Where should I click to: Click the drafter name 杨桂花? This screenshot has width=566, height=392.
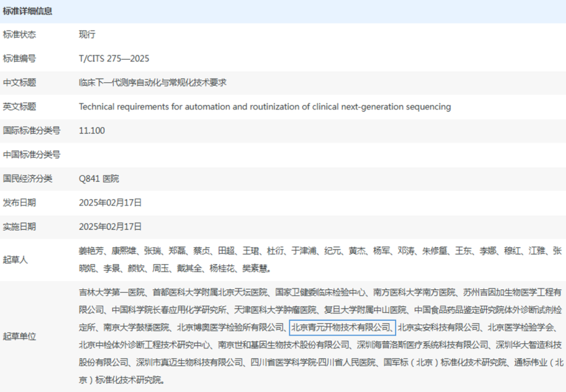pos(222,268)
